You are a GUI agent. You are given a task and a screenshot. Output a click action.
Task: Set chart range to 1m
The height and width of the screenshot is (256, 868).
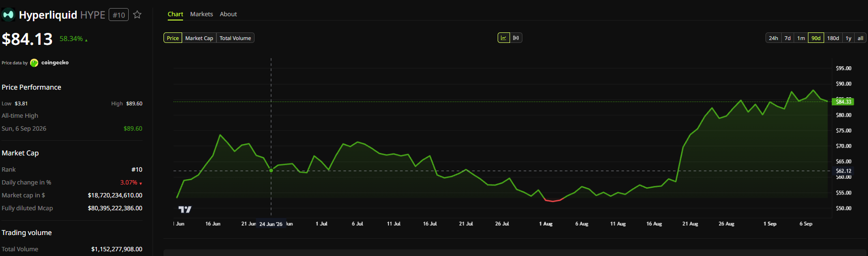[801, 38]
